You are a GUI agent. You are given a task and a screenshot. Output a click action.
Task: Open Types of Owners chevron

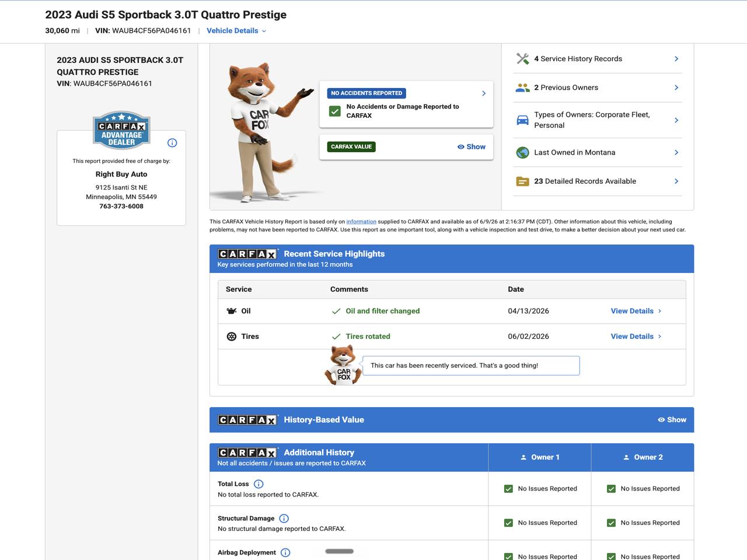[676, 120]
